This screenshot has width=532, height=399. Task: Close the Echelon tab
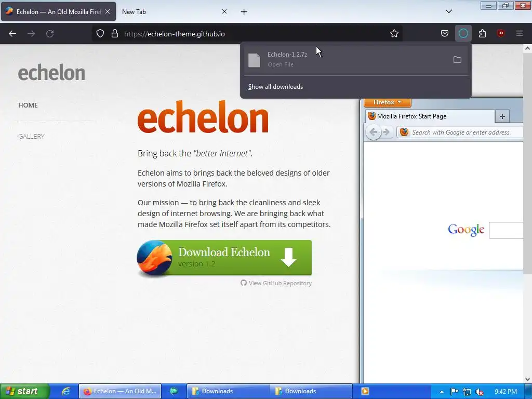pos(108,11)
